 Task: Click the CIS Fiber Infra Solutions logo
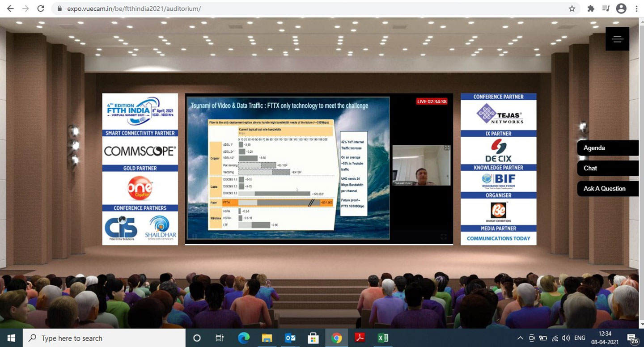click(121, 228)
